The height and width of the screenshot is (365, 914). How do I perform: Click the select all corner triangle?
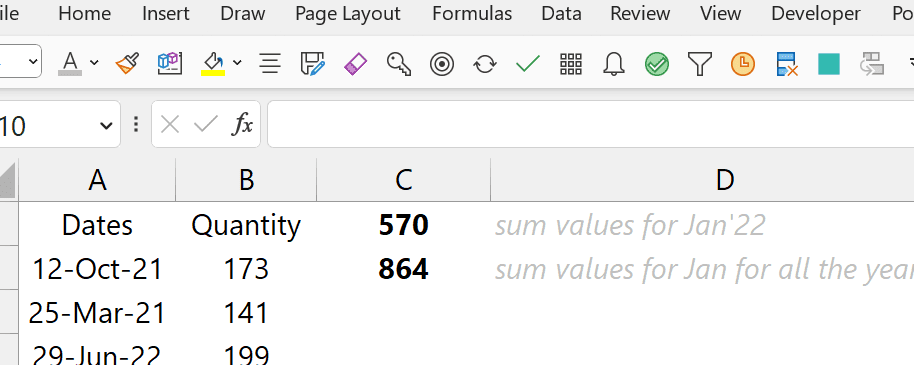point(7,180)
